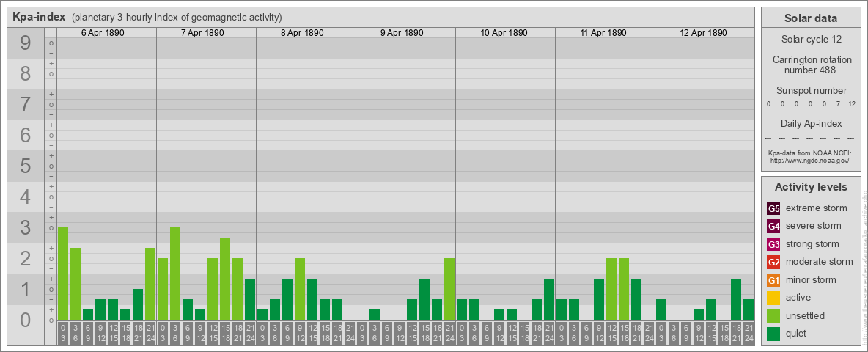Viewport: 868px width, 352px height.
Task: Click the 7 Apr 15-18h bar
Action: coord(225,279)
